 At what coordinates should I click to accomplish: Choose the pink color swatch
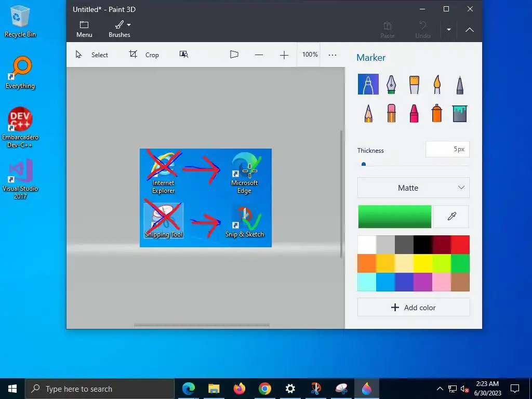coord(442,282)
